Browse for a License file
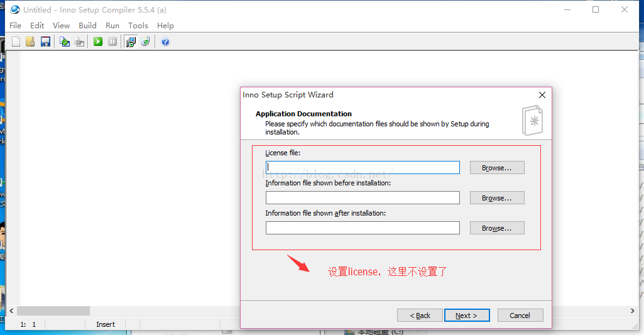The width and height of the screenshot is (644, 335). pyautogui.click(x=497, y=168)
